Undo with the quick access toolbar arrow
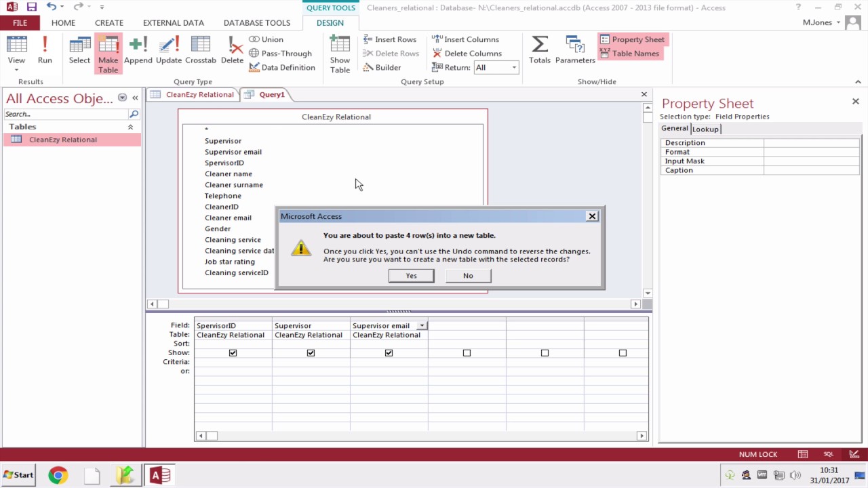 (x=52, y=7)
